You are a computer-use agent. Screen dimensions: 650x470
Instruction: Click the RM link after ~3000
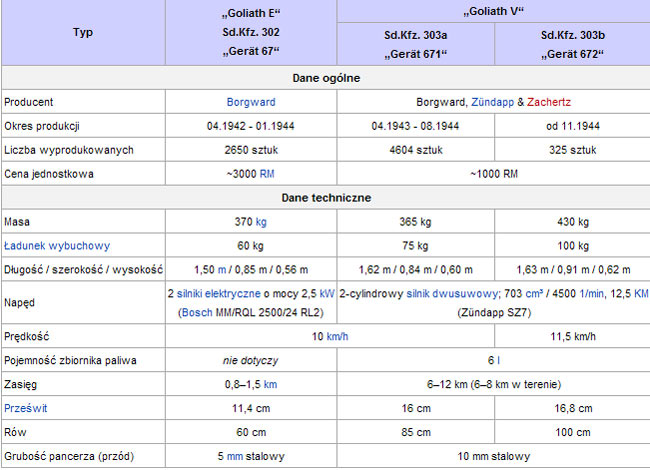tap(267, 174)
